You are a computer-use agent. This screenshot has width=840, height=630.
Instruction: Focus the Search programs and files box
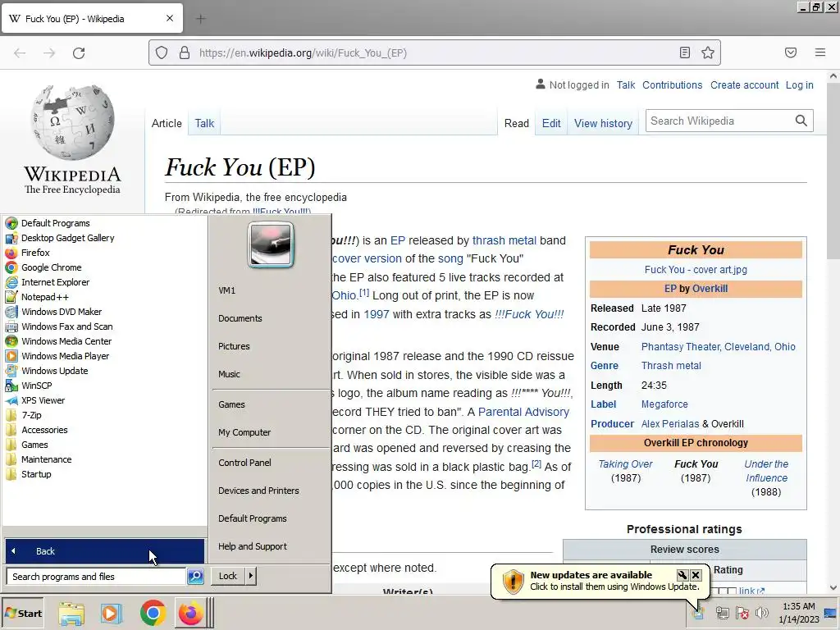[96, 577]
